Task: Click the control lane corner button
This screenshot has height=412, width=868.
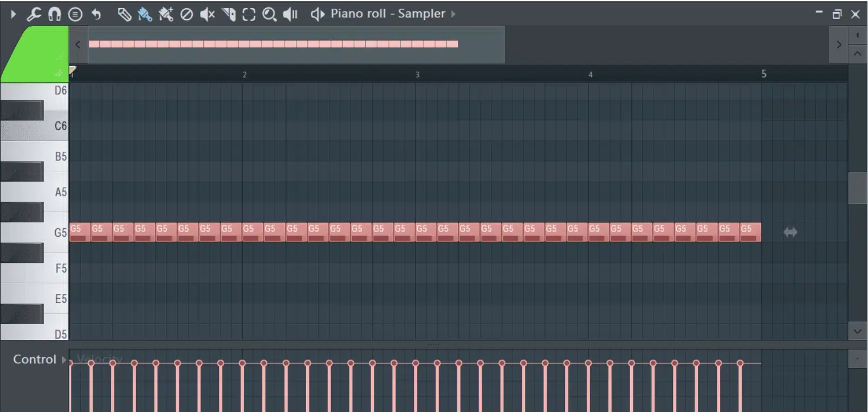Action: pos(857,359)
